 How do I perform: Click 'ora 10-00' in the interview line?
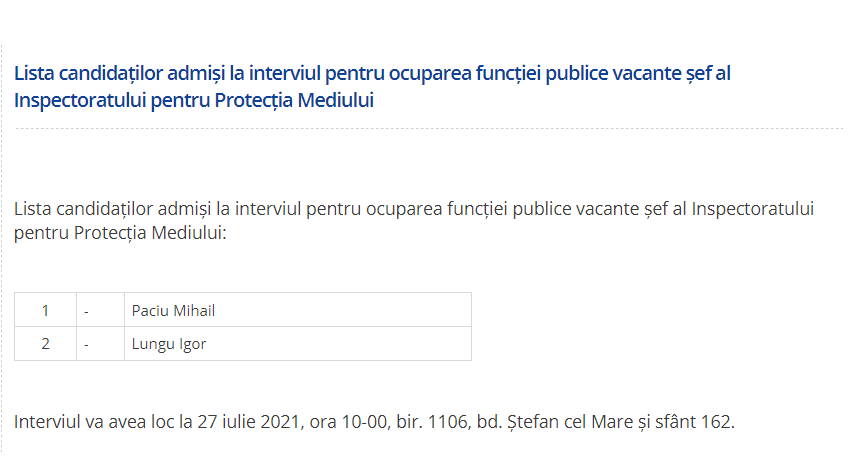coord(348,422)
